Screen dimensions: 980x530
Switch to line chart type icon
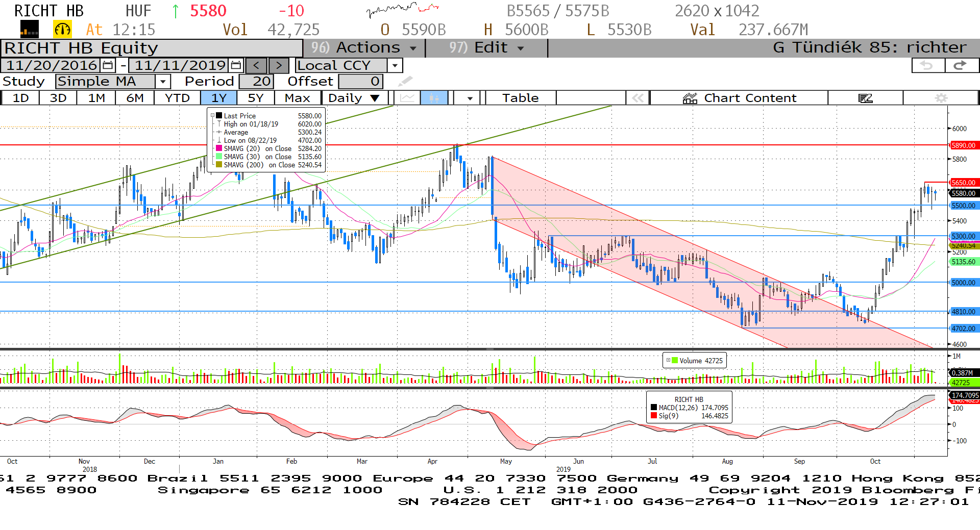coord(407,98)
